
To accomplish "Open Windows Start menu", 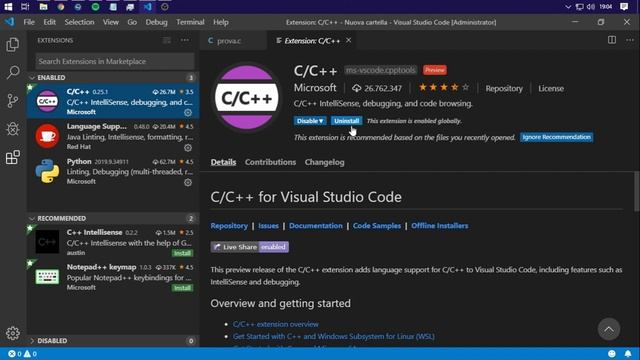I will [8, 7].
